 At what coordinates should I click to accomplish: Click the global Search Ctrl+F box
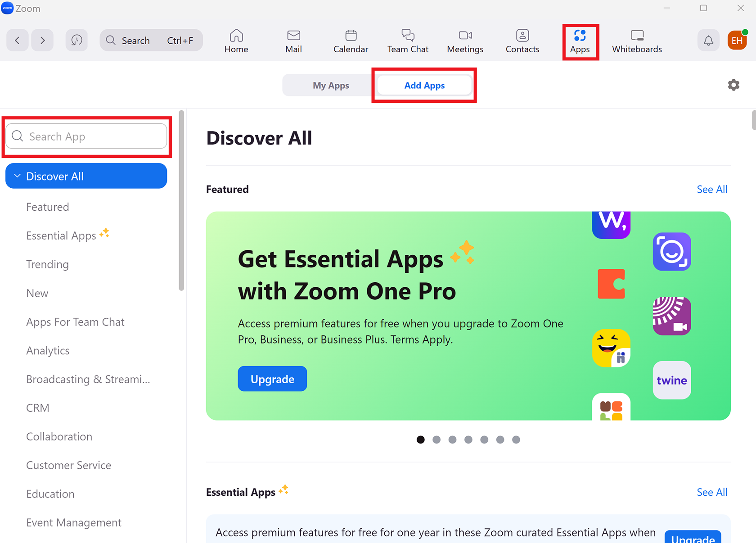[x=151, y=41]
